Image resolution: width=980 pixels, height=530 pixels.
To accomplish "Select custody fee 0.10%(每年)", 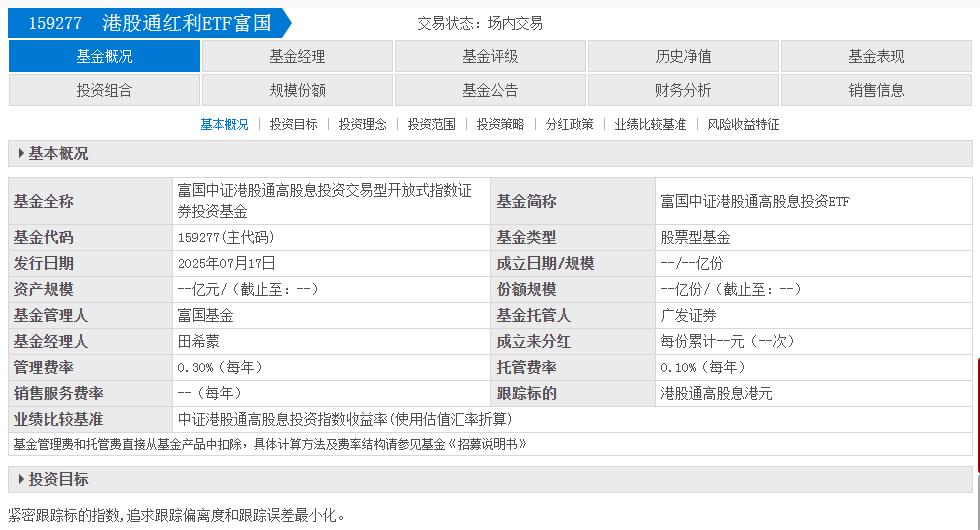I will (x=702, y=368).
